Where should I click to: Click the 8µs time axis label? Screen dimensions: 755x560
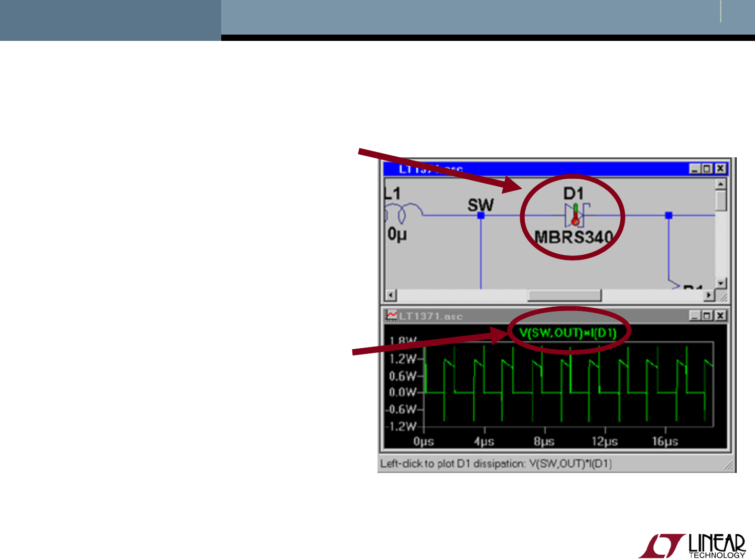point(544,441)
